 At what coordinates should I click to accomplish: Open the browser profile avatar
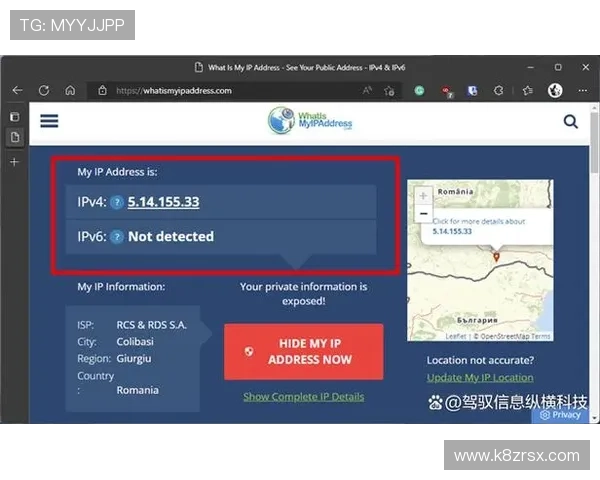click(555, 90)
